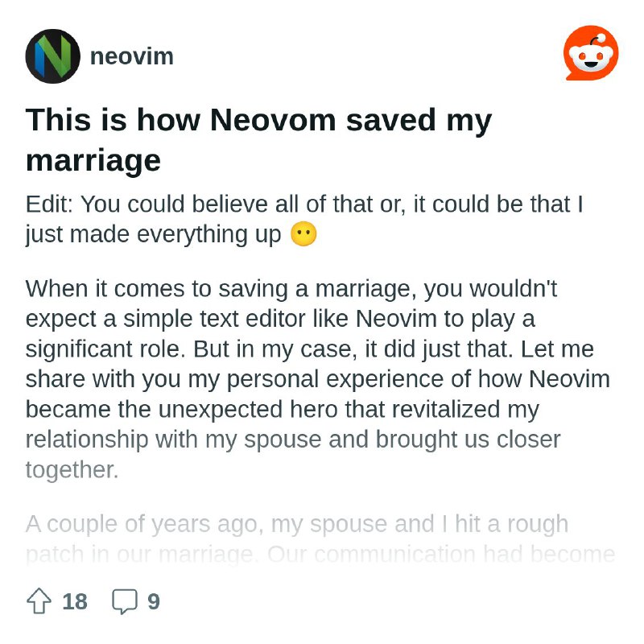
Task: Click the comment count showing 9
Action: pyautogui.click(x=153, y=599)
